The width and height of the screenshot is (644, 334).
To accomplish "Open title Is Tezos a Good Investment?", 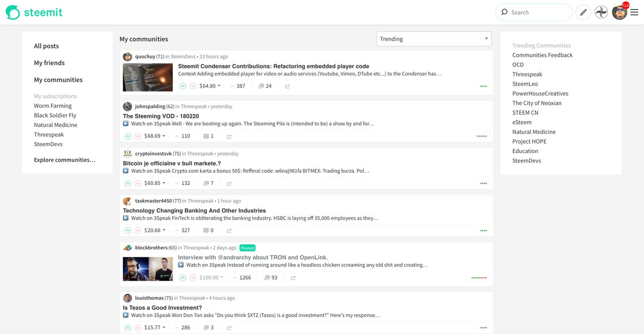I will point(163,307).
